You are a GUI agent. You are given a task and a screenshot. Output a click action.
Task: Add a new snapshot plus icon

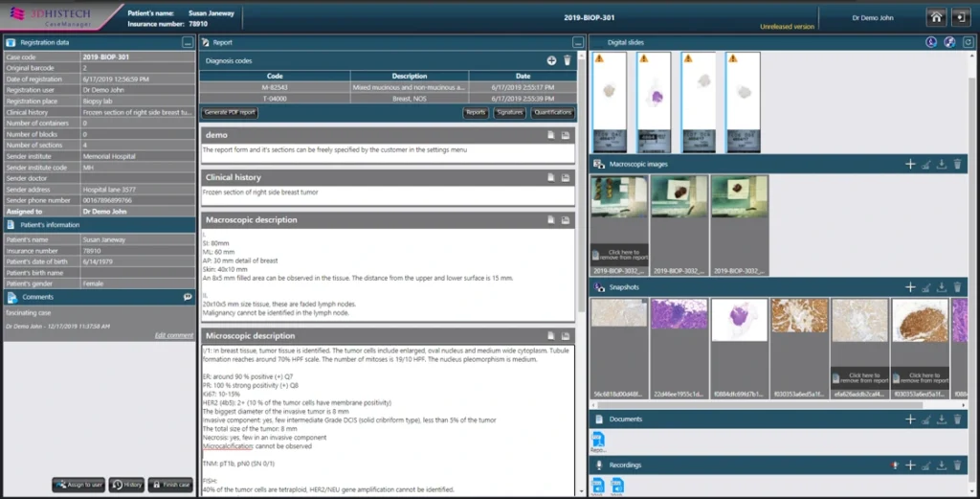pyautogui.click(x=910, y=287)
